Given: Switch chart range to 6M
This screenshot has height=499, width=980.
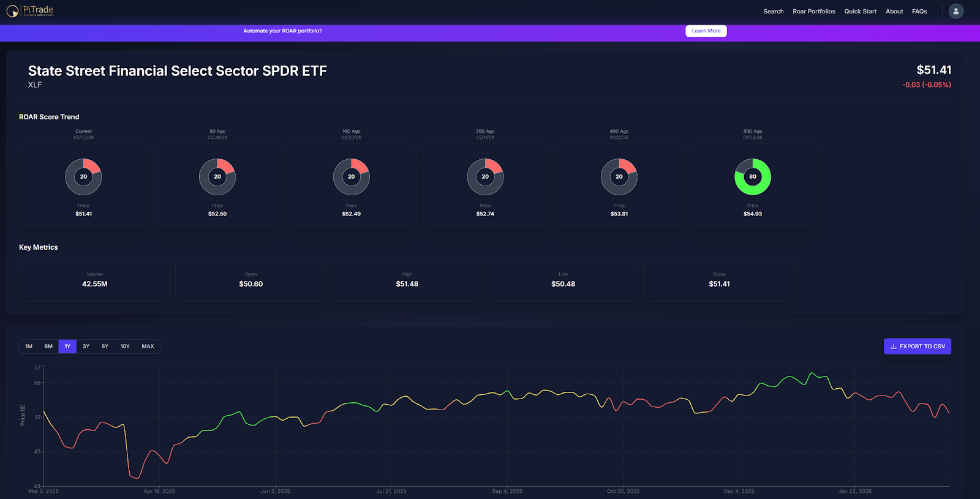Looking at the screenshot, I should [x=48, y=347].
